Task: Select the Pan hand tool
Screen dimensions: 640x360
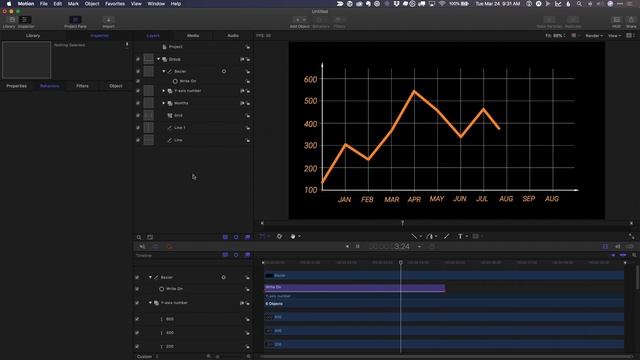Action: 293,236
